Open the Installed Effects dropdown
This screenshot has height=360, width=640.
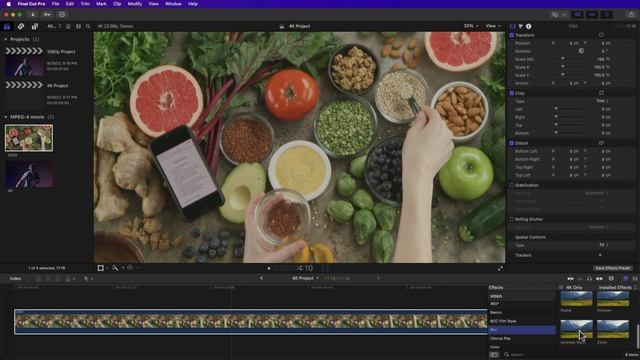(x=617, y=287)
